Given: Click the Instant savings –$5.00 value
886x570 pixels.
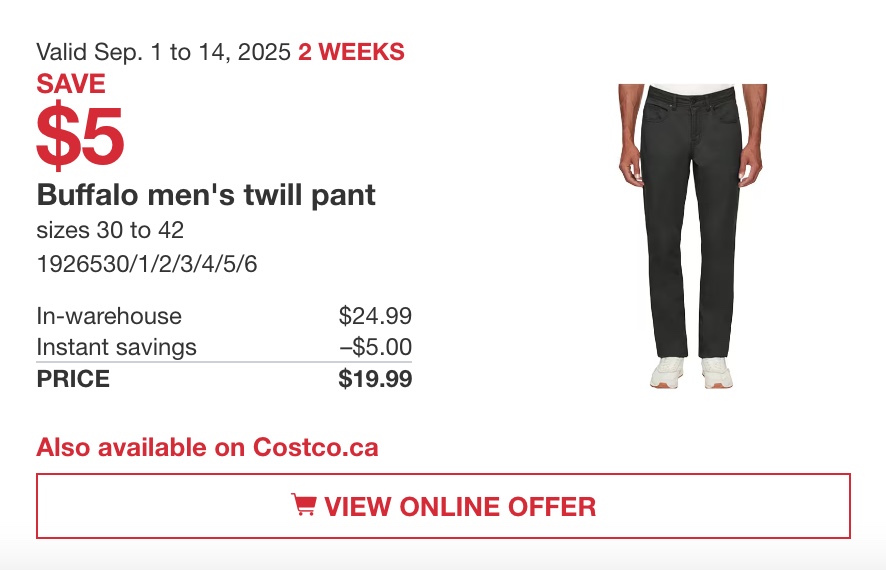Looking at the screenshot, I should tap(376, 346).
